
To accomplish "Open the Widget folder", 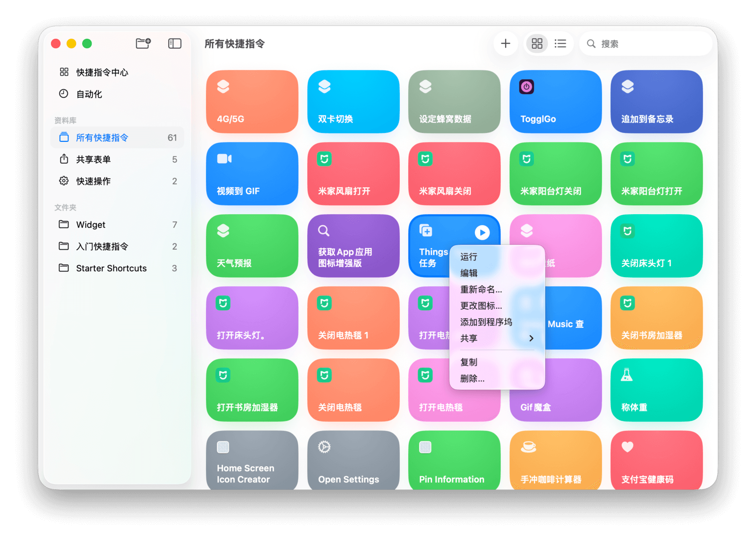I will coord(91,225).
